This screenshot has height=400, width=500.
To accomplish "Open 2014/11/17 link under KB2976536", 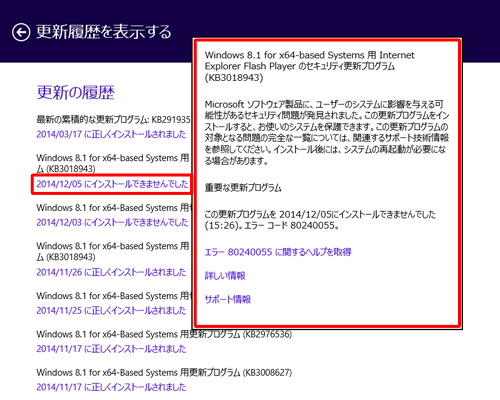I will 111,349.
